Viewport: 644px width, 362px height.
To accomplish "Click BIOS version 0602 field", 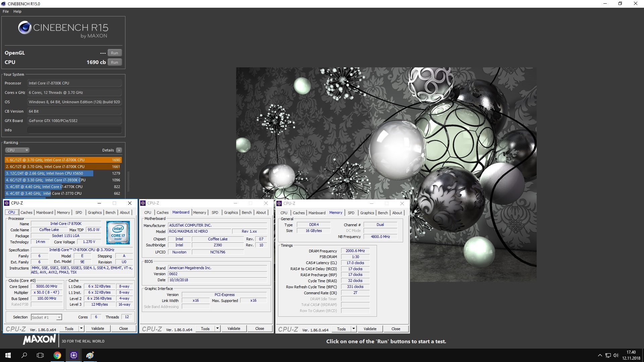I will click(x=217, y=274).
